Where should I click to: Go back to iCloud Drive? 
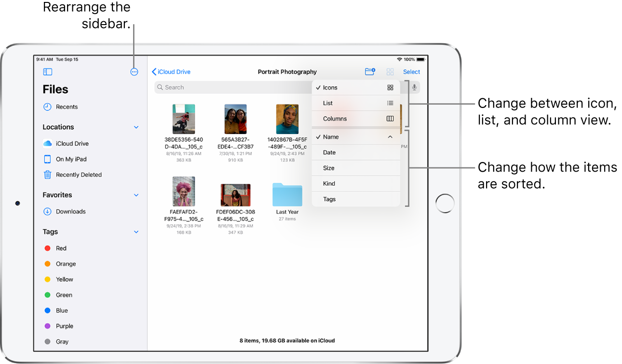pyautogui.click(x=171, y=72)
